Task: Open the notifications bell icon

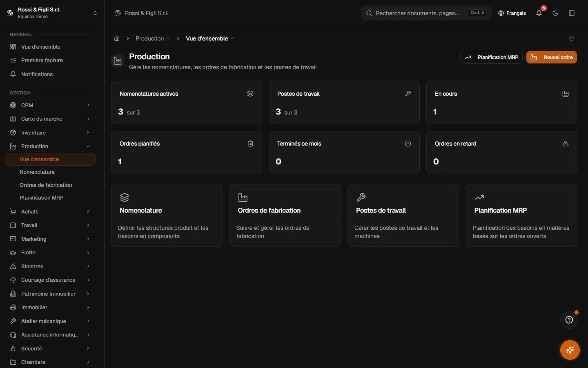Action: point(539,13)
